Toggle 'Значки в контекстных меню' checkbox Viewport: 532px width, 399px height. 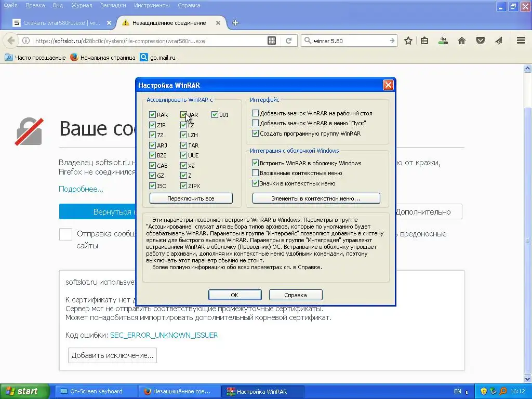click(x=255, y=183)
